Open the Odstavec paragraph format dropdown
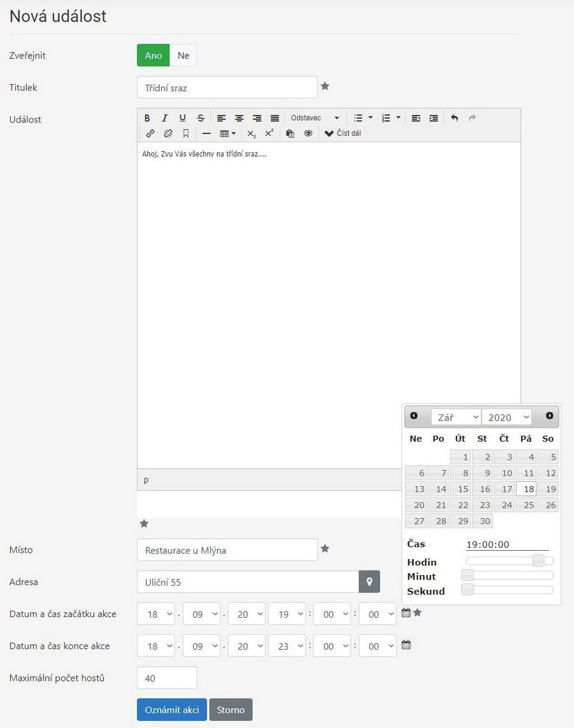Image resolution: width=574 pixels, height=728 pixels. pos(315,118)
